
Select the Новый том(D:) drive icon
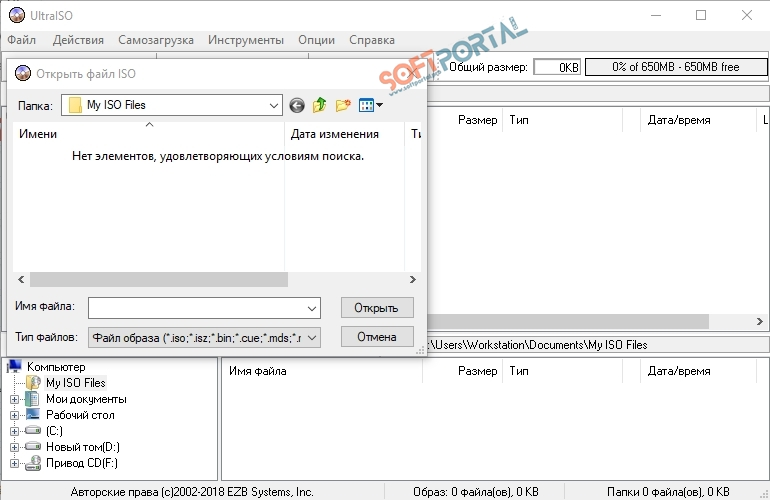[33, 446]
